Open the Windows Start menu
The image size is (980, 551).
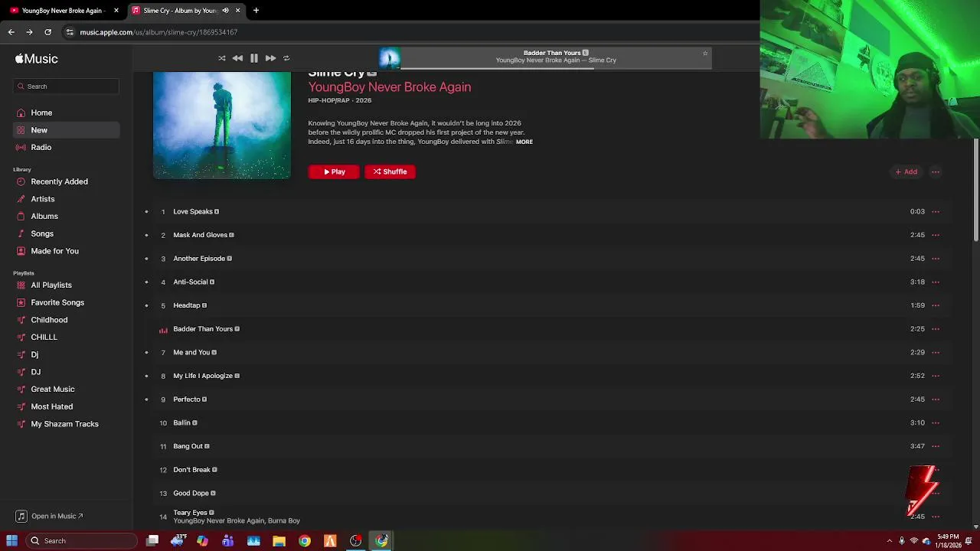coord(11,541)
